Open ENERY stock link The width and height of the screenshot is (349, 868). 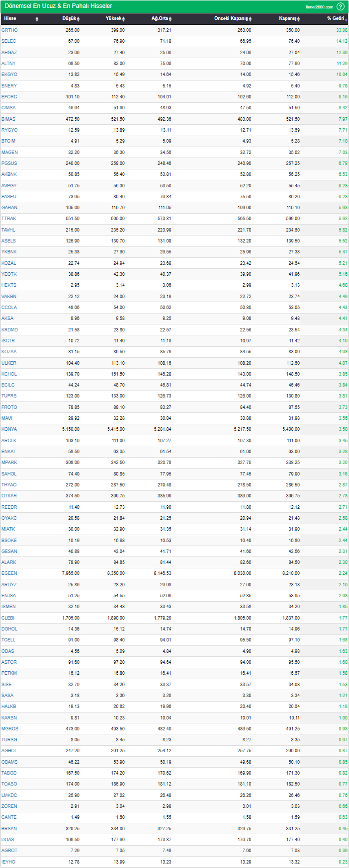[x=9, y=86]
